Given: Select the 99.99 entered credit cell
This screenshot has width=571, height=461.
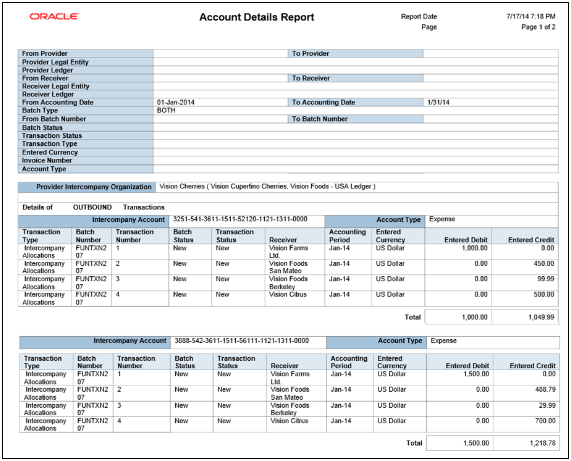Looking at the screenshot, I should (546, 279).
